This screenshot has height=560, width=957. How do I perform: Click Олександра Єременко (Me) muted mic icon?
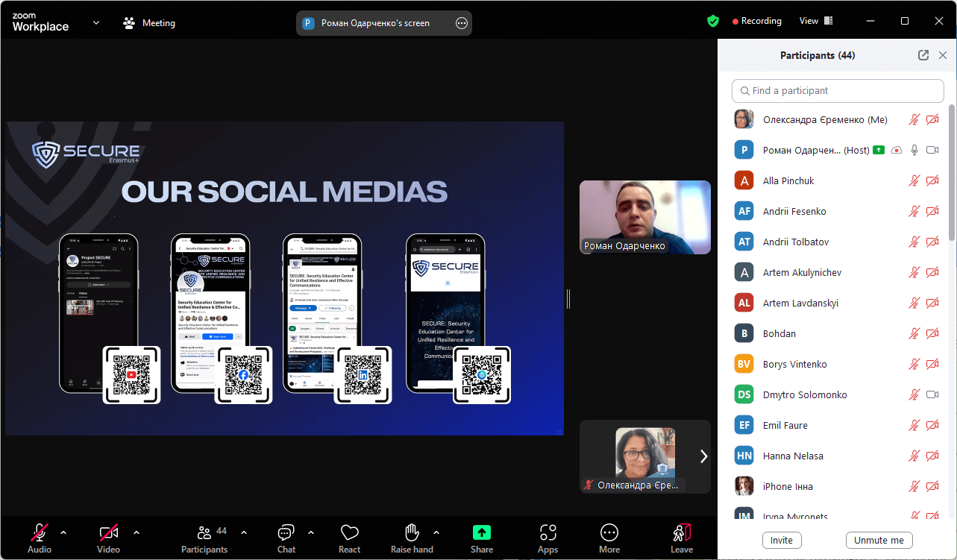click(x=914, y=119)
